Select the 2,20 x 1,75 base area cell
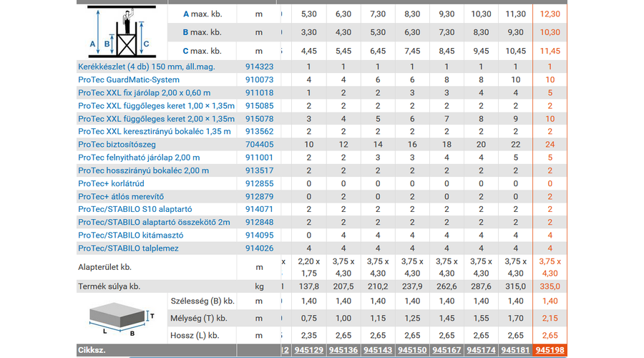Image resolution: width=644 pixels, height=358 pixels. (x=309, y=267)
